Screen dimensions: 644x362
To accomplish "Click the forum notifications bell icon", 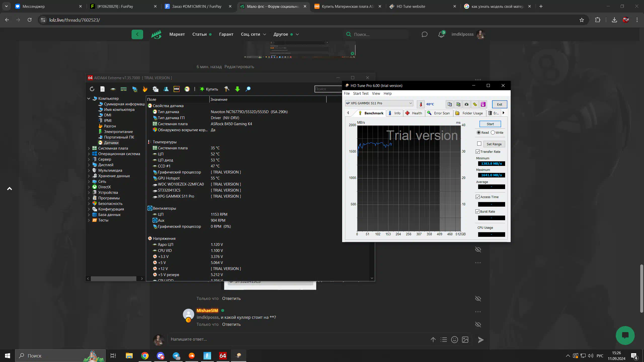I will [441, 34].
